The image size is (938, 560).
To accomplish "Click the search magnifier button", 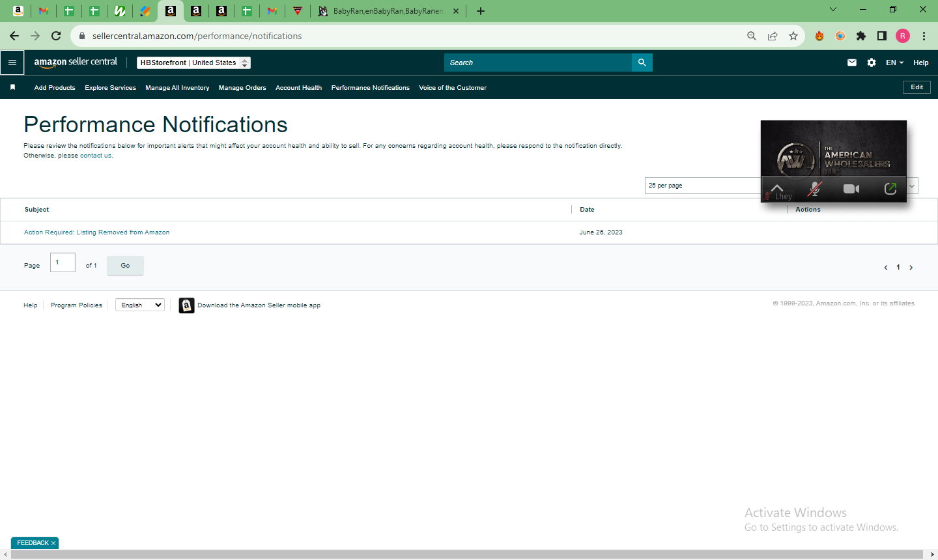I will point(642,63).
